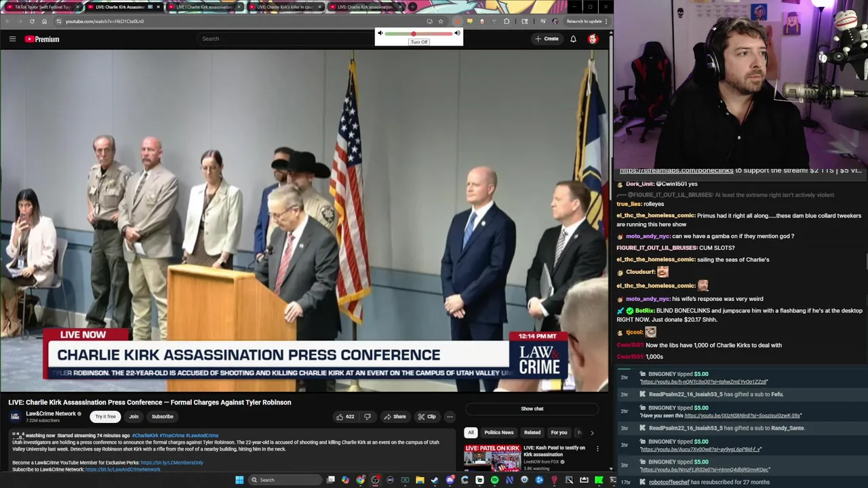Go back in browser history
Screen dimensions: 868x488
tap(7, 21)
